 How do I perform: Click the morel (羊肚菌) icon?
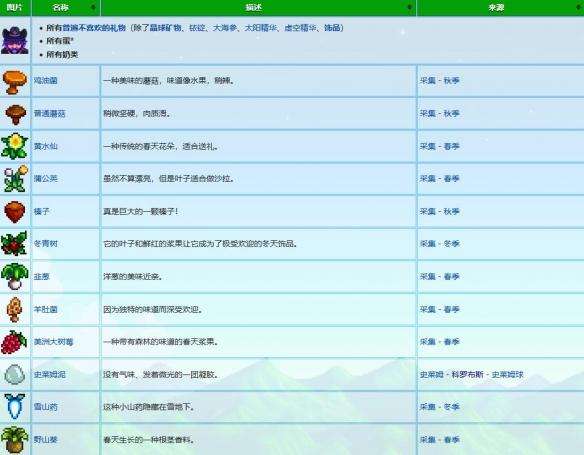click(15, 309)
